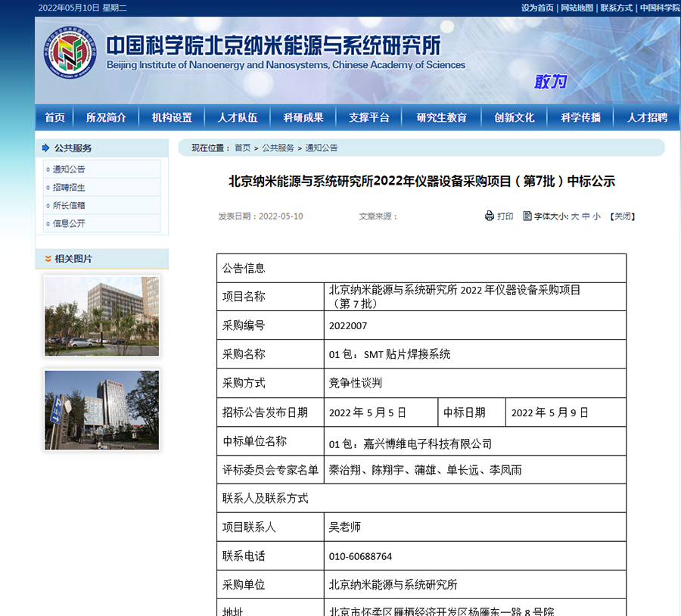Click the 公告信息 table header row
This screenshot has height=616, width=681.
click(x=421, y=268)
